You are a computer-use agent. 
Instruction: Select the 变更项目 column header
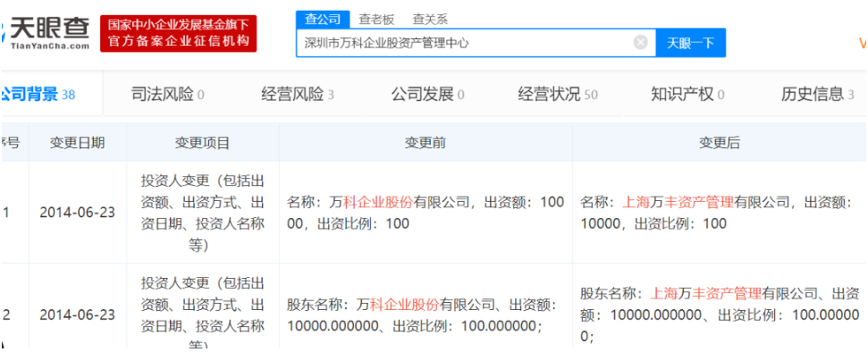pyautogui.click(x=203, y=143)
